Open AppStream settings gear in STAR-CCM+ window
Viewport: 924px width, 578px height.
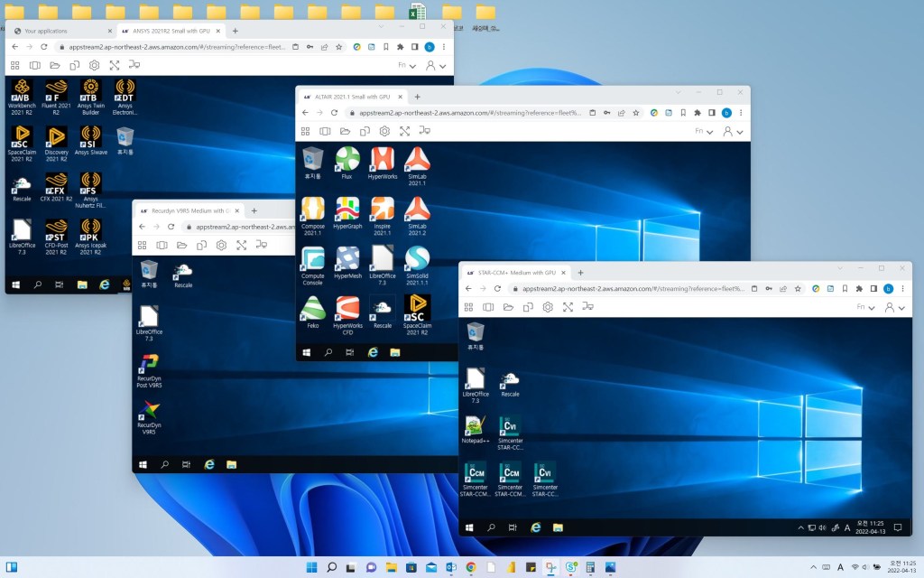coord(548,307)
